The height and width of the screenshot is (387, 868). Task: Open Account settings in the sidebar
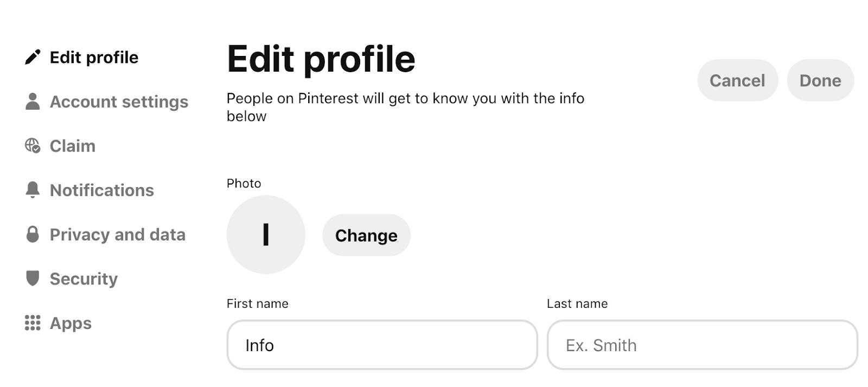click(119, 102)
